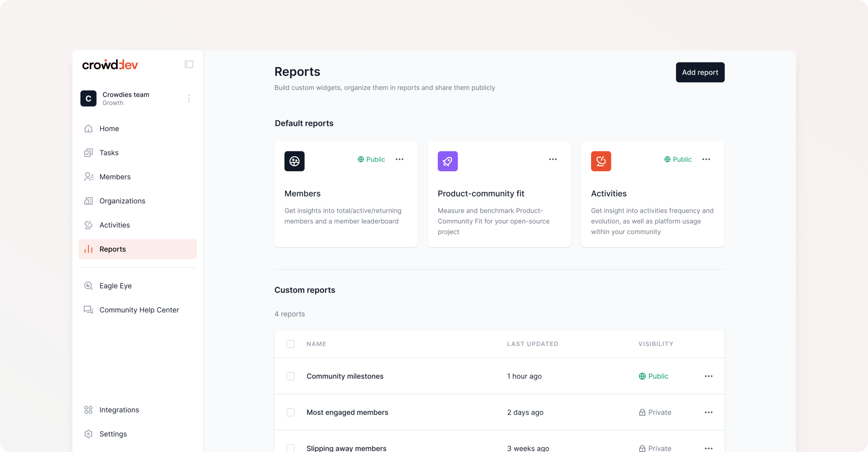Click the Reports bar chart icon

coord(88,249)
